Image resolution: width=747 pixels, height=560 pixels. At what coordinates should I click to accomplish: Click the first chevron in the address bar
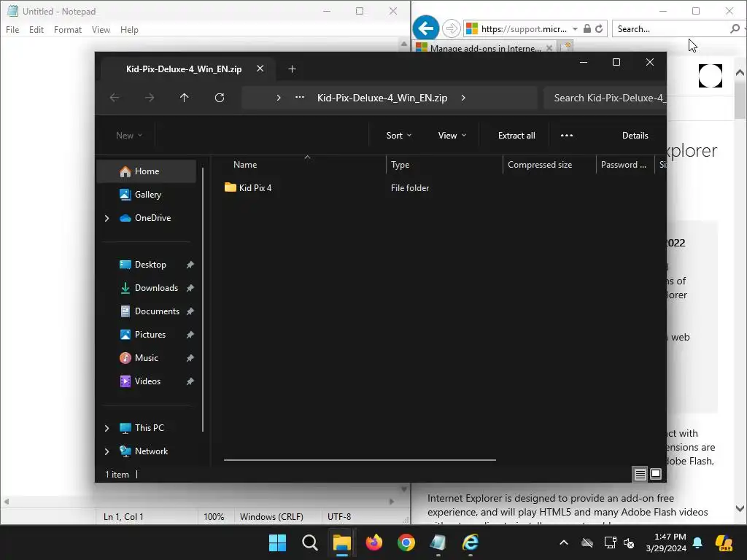pos(279,98)
